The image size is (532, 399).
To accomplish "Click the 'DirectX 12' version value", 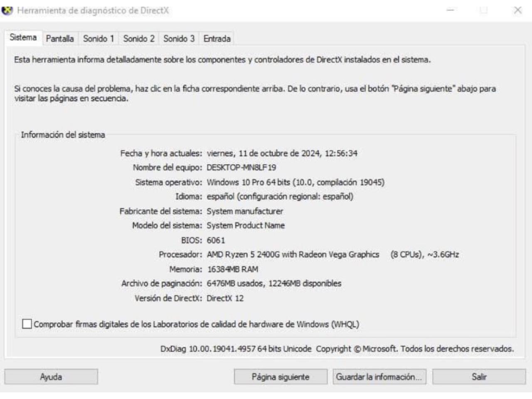I will [x=225, y=298].
